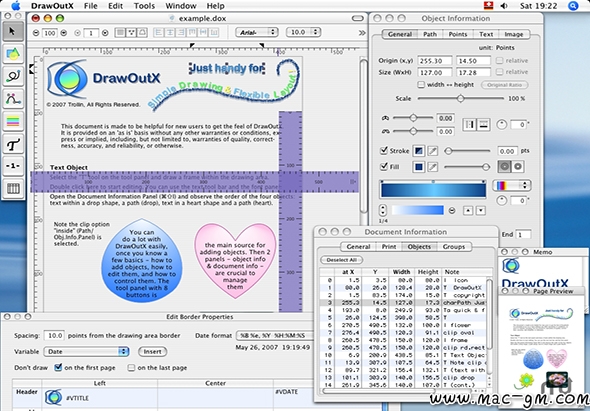Expand the toolbar overflow chevron
Screen dimensions: 590x411
point(362,33)
